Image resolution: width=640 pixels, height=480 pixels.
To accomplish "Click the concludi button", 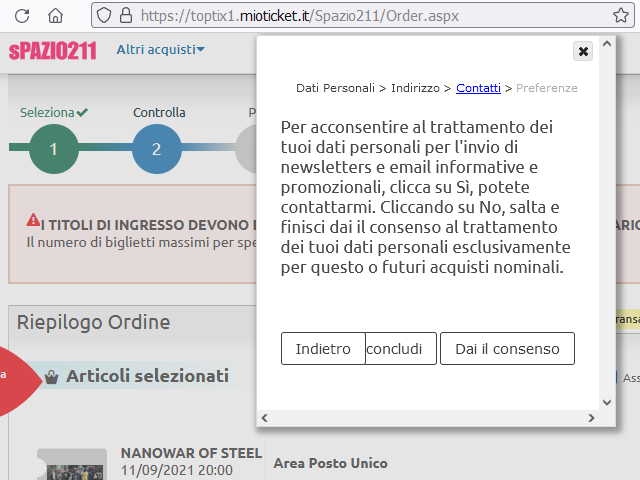I will [401, 349].
